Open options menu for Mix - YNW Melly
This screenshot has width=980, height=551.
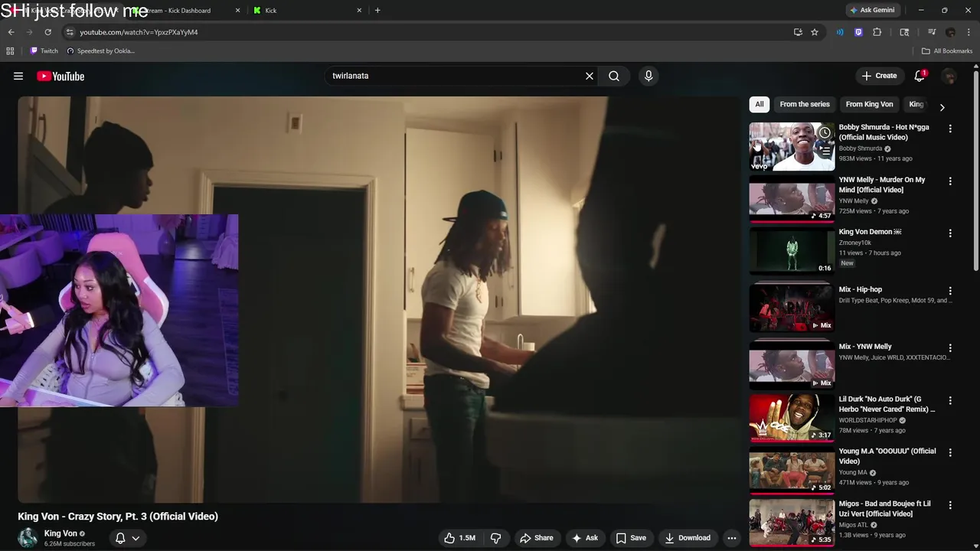point(950,348)
